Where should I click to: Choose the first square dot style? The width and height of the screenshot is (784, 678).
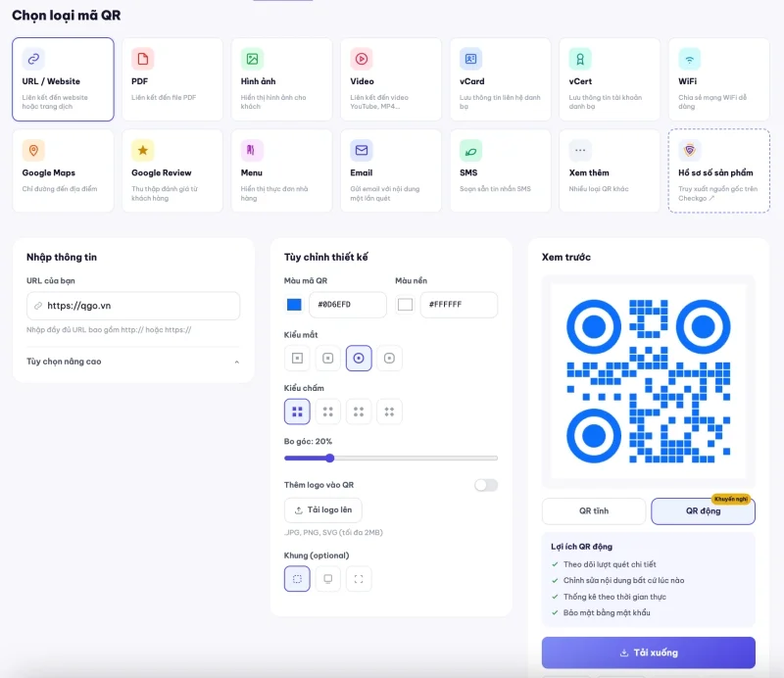[297, 412]
